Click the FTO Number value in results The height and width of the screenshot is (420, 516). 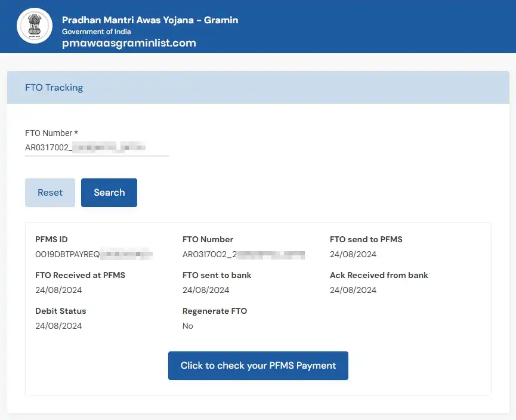(x=243, y=254)
